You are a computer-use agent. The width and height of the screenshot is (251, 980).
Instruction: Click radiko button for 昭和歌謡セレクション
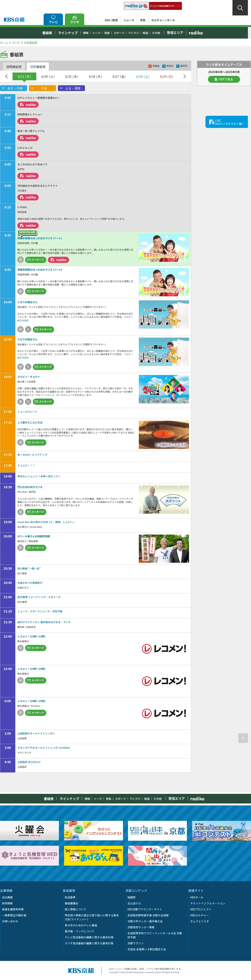click(x=28, y=121)
